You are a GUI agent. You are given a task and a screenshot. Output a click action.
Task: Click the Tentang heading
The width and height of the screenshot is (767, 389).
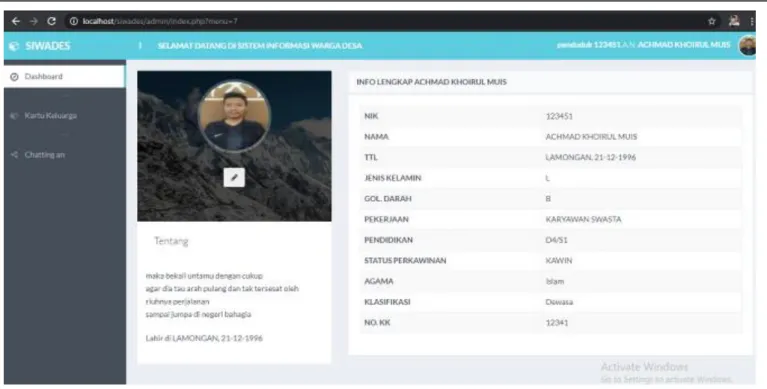(x=171, y=241)
